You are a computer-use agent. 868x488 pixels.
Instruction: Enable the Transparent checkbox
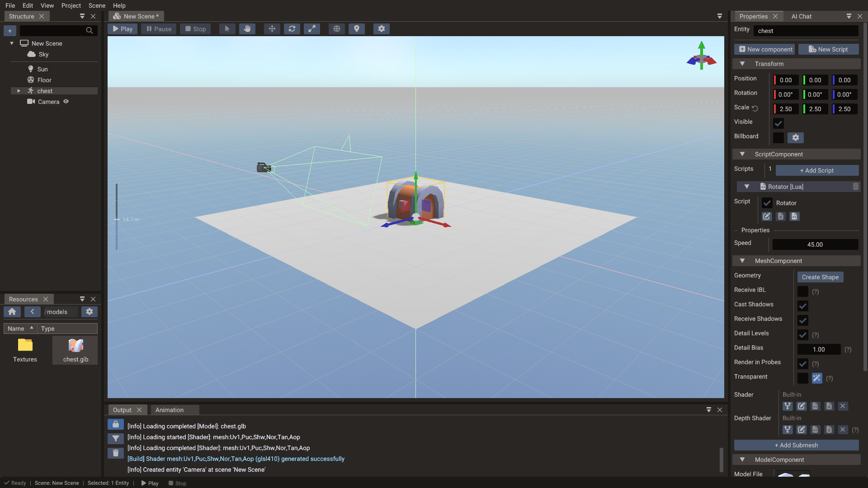coord(803,378)
